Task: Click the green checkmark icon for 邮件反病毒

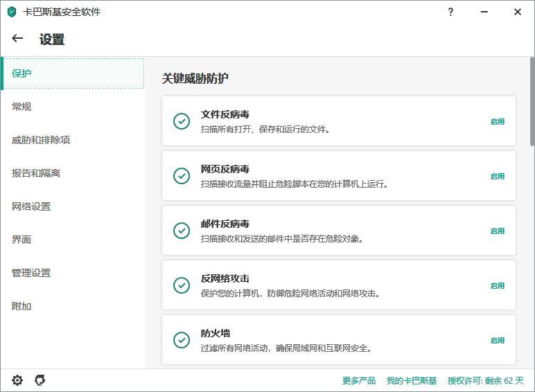Action: tap(182, 231)
